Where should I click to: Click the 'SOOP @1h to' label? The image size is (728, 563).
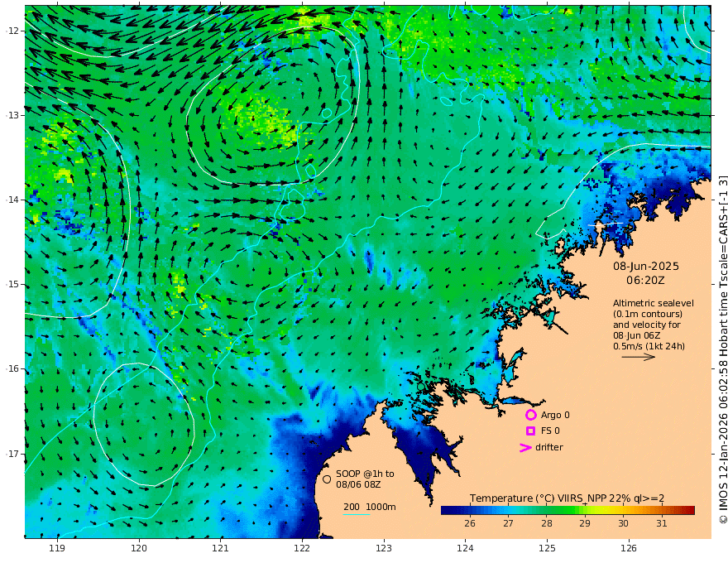click(x=365, y=474)
